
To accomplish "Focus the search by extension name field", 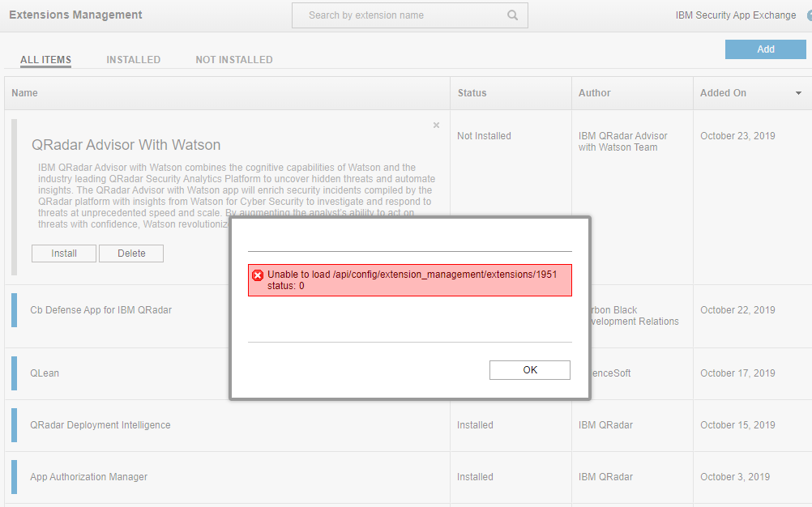I will [409, 15].
